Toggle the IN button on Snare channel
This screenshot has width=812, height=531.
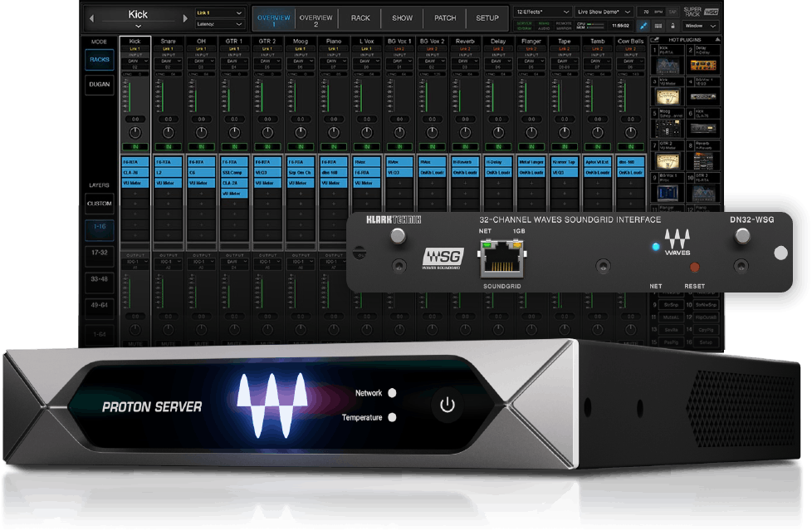tap(168, 147)
